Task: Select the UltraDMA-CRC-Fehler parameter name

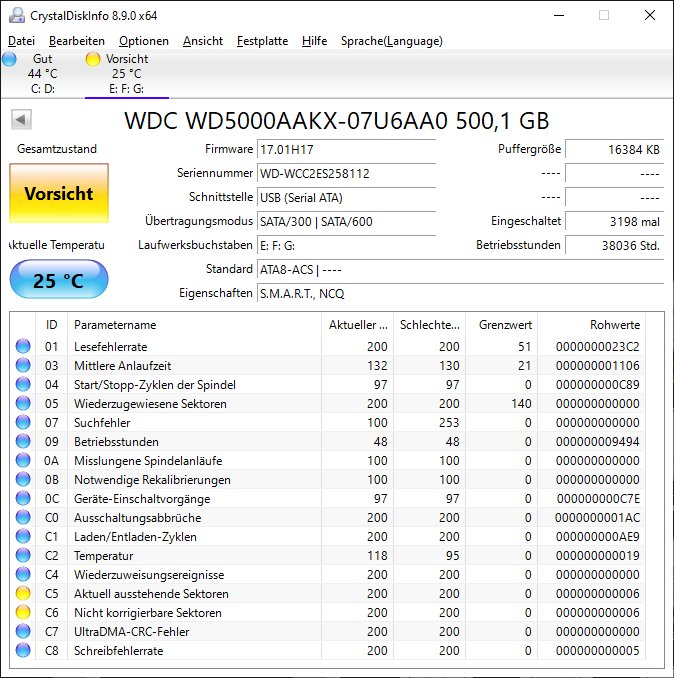Action: click(x=132, y=632)
